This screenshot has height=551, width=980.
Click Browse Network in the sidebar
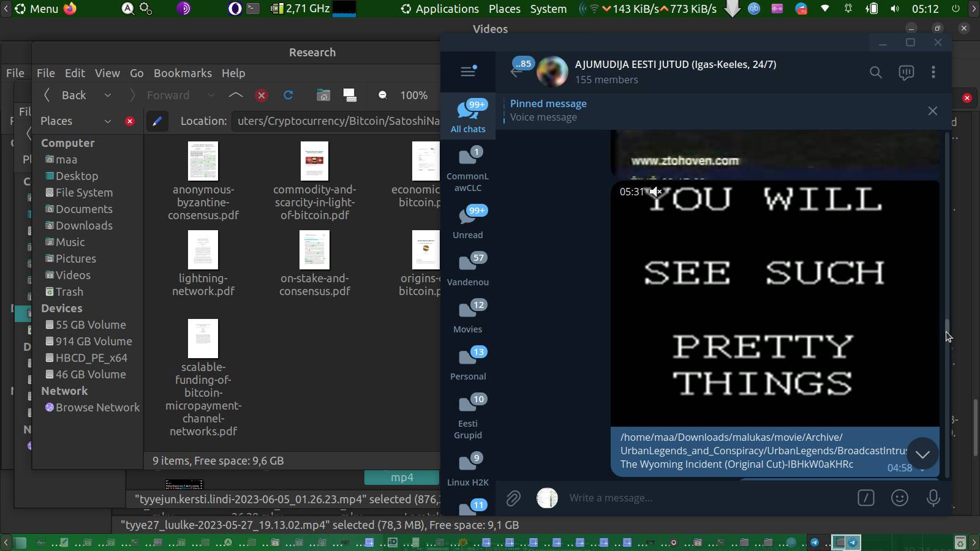(92, 408)
